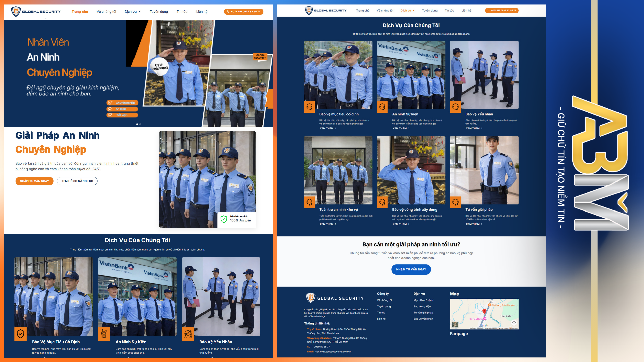Image resolution: width=644 pixels, height=362 pixels.
Task: Click check icon on Chuyên nghiệp badge
Action: point(110,103)
